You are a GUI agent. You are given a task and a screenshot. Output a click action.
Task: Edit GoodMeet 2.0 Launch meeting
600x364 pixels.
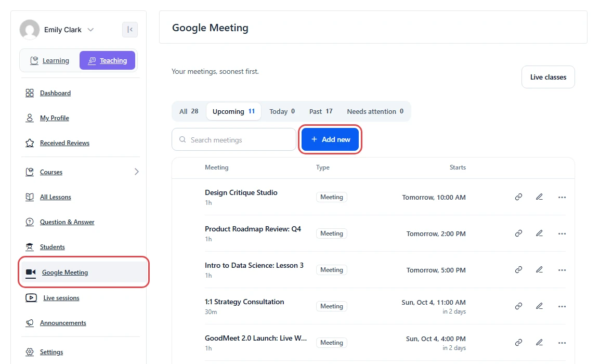(x=539, y=343)
